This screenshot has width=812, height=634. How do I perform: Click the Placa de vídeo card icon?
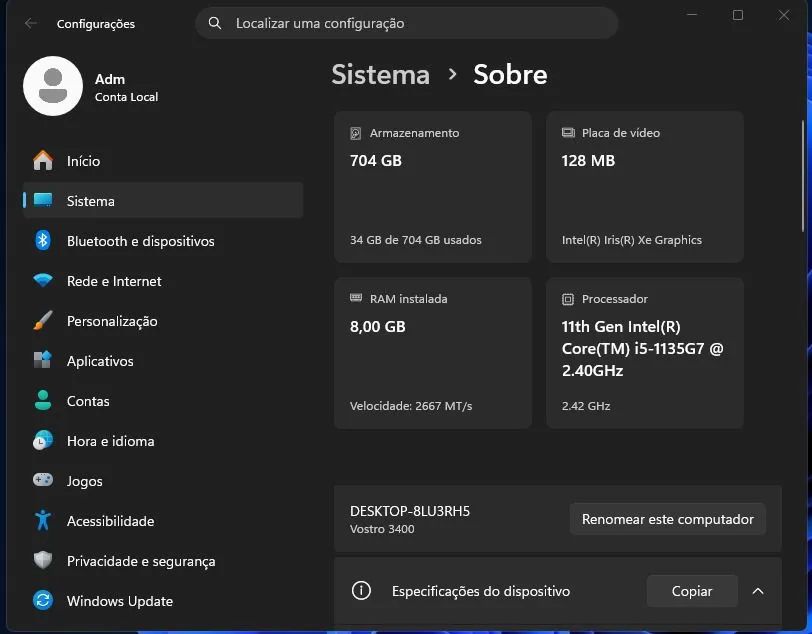pyautogui.click(x=568, y=133)
